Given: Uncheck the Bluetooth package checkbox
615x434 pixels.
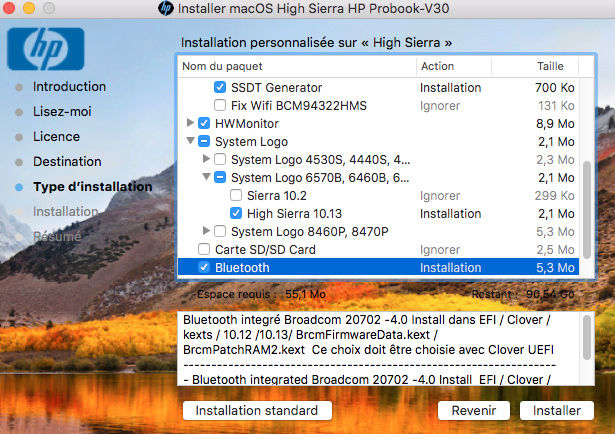Looking at the screenshot, I should tap(204, 267).
